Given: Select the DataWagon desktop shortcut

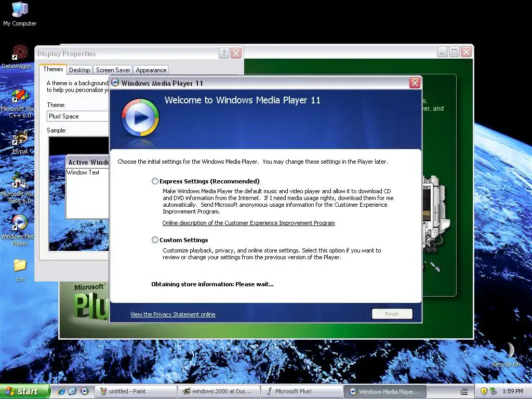Looking at the screenshot, I should click(18, 57).
